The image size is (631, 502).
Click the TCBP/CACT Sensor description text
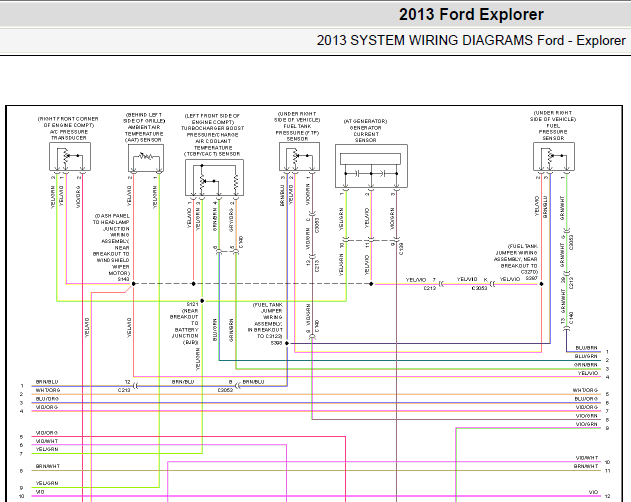(212, 135)
